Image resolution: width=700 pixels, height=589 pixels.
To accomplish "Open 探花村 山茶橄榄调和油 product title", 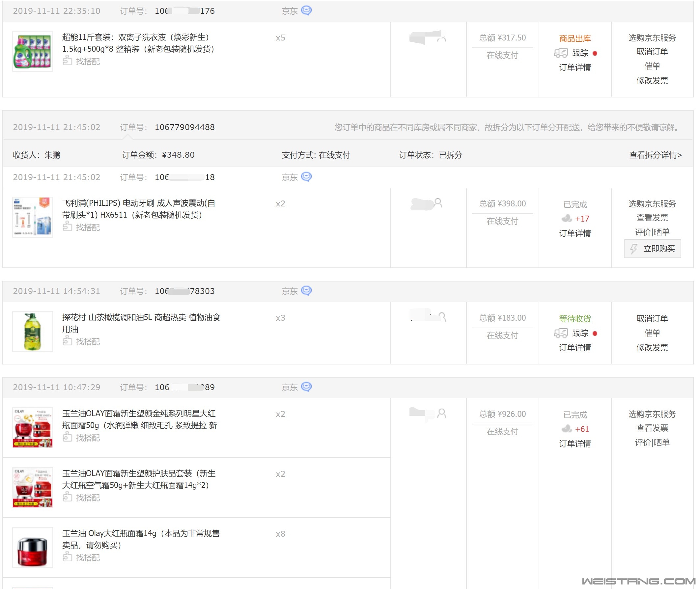I will tap(141, 323).
